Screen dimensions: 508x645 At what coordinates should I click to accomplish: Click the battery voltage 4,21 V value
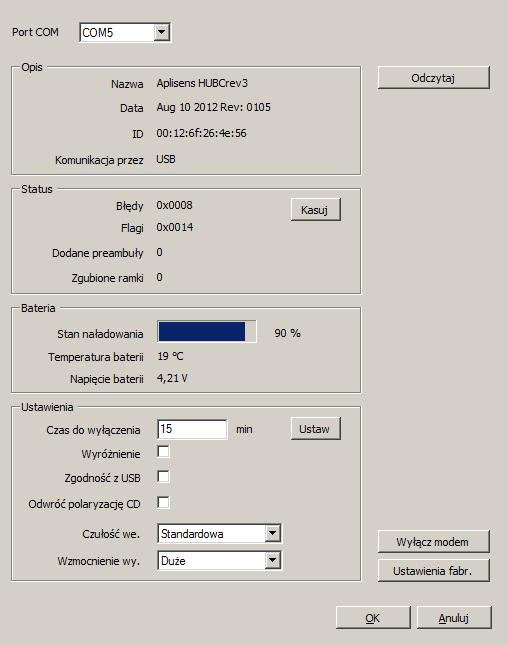pos(172,378)
